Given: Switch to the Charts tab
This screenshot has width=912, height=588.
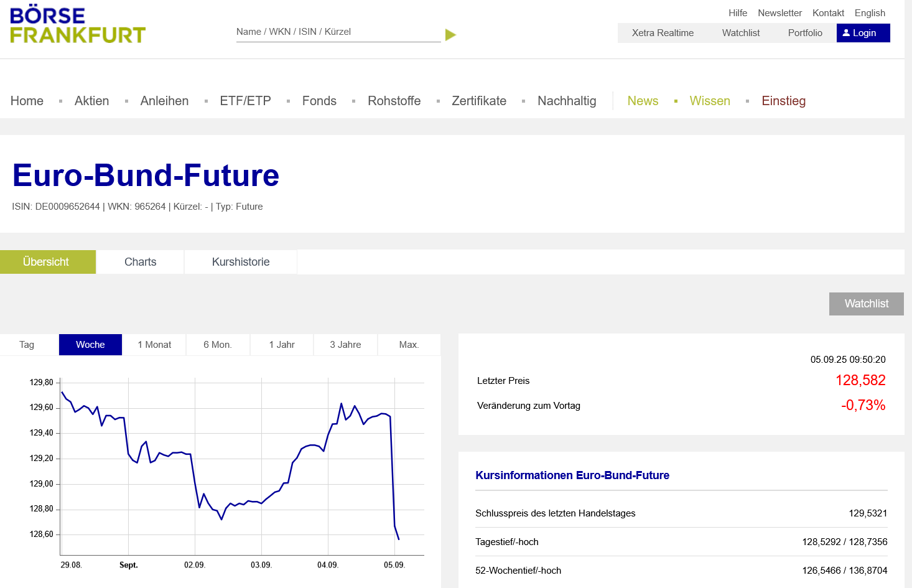Looking at the screenshot, I should (140, 262).
